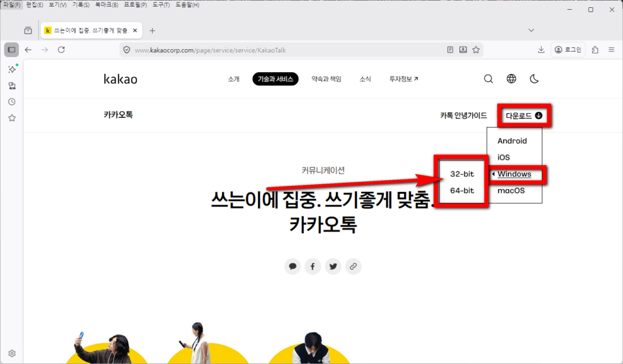Image resolution: width=623 pixels, height=364 pixels.
Task: Share page on Facebook icon
Action: tap(313, 266)
